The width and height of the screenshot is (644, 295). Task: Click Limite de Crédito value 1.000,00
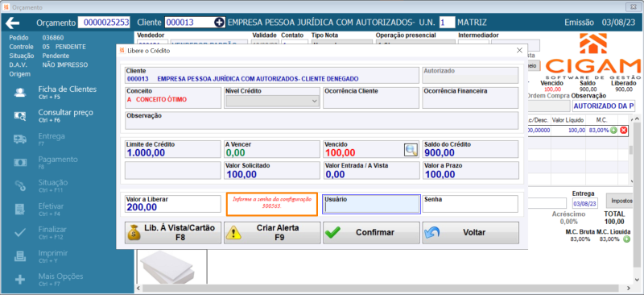pos(146,153)
